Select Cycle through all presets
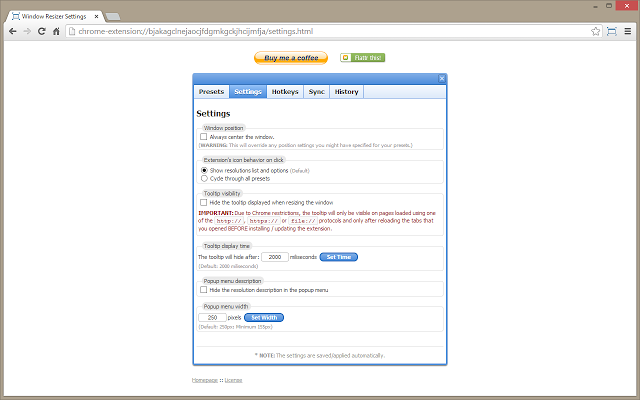Image resolution: width=640 pixels, height=400 pixels. [x=204, y=177]
